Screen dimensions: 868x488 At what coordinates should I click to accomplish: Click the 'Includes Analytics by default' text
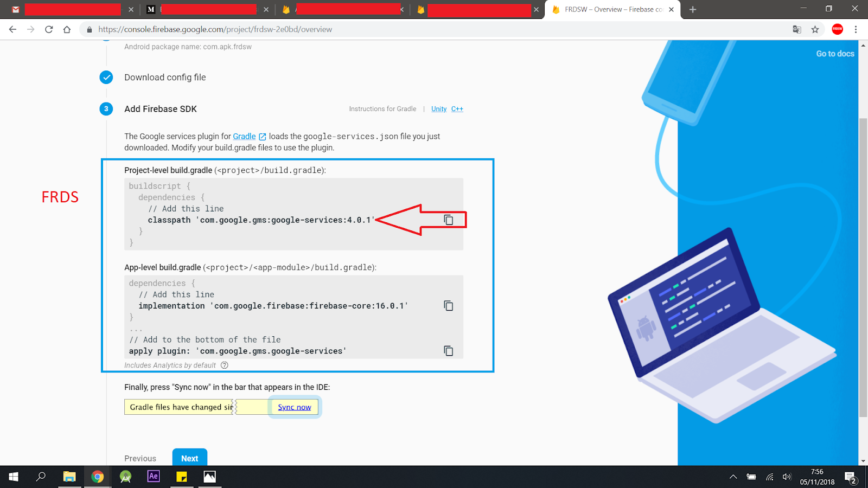[170, 365]
